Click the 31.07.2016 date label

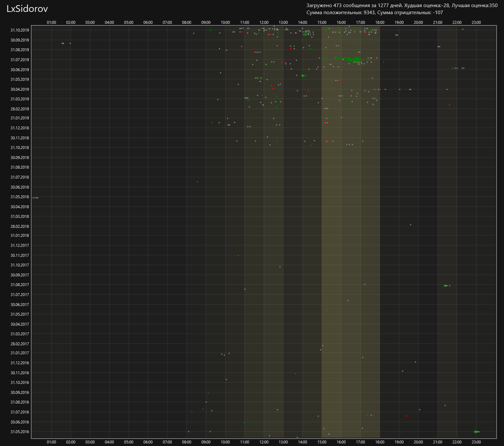(x=20, y=412)
